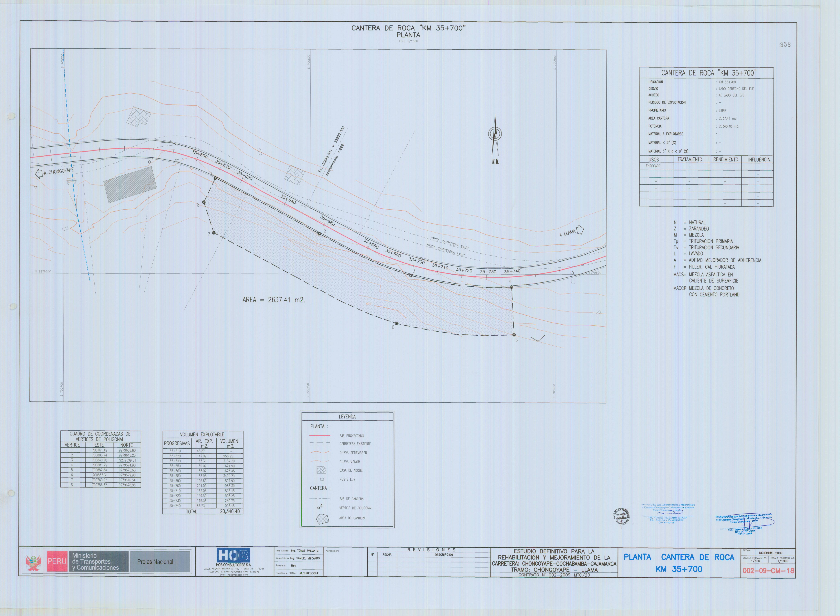The height and width of the screenshot is (616, 840).
Task: Click the 'Z = ZARANDEO' abbreviation
Action: pos(691,229)
